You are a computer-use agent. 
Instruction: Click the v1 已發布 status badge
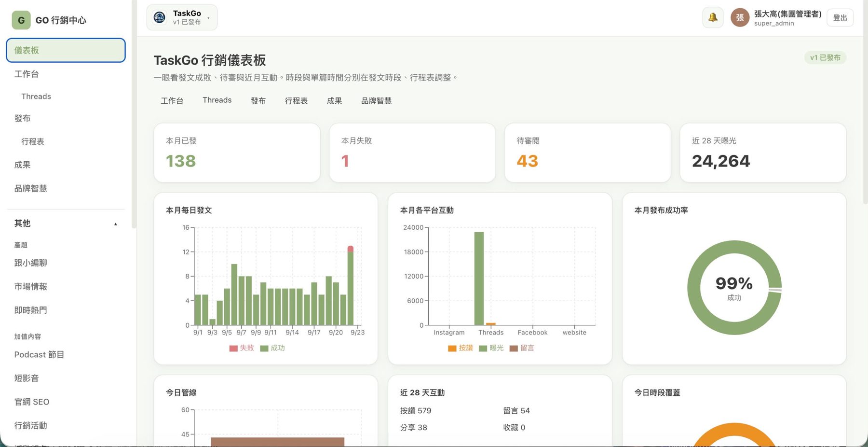click(x=825, y=57)
